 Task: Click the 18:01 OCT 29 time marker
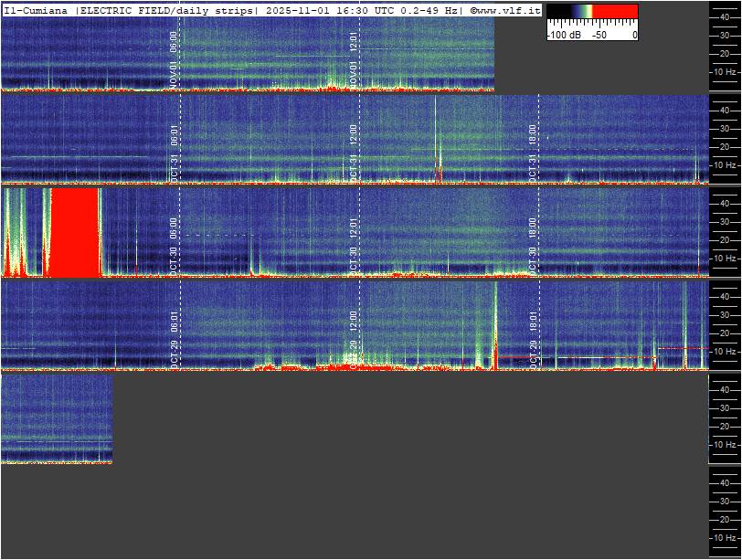point(533,321)
